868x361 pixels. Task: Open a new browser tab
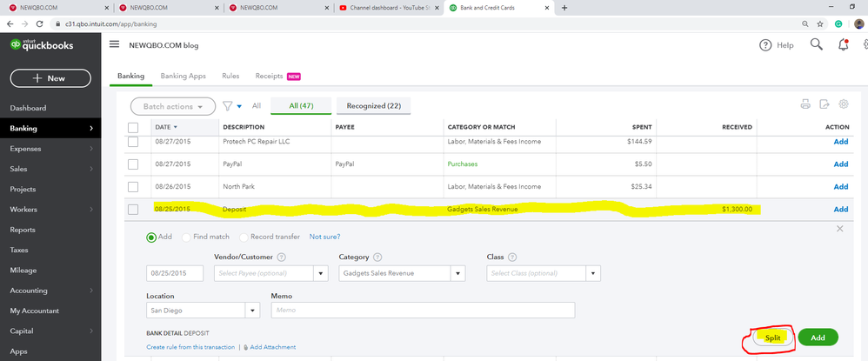[x=564, y=8]
